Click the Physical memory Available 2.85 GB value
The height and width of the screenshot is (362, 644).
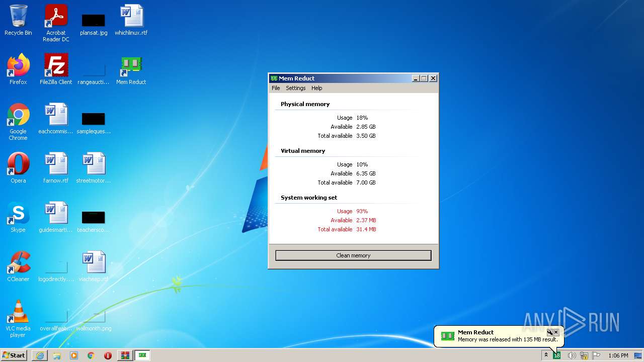coord(366,127)
